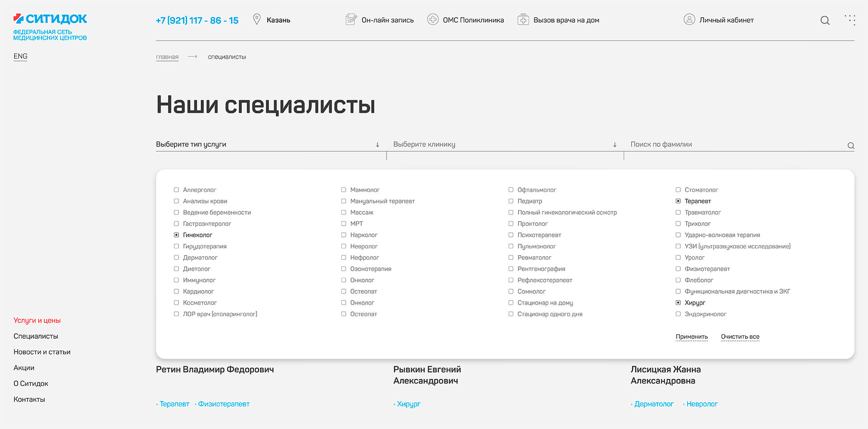Open the Выберите клинику dropdown
This screenshot has width=868, height=429.
tap(505, 145)
